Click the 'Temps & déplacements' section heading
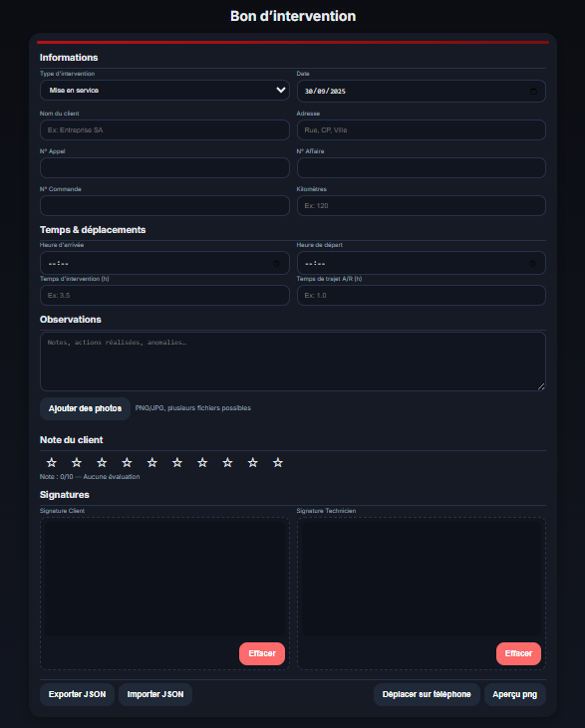Viewport: 585px width, 728px height. [x=93, y=230]
